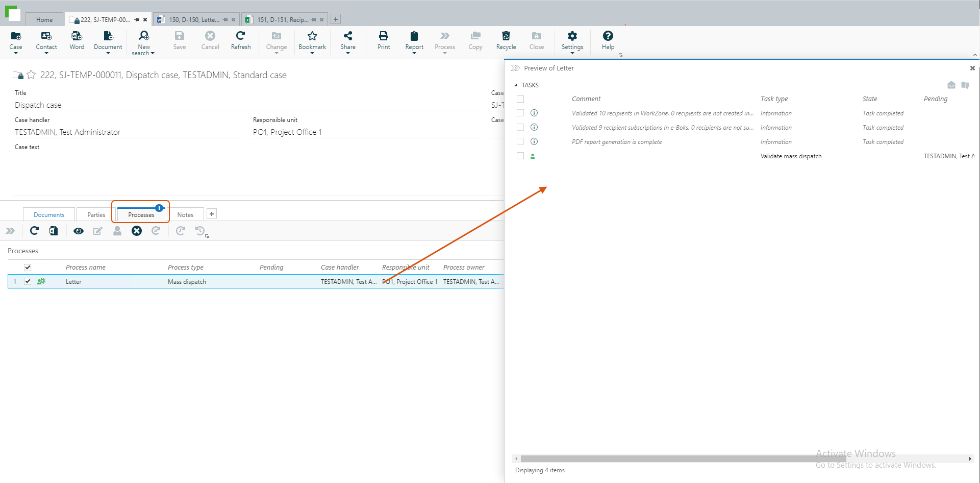The image size is (980, 483).
Task: Open the Notes tab
Action: click(185, 215)
